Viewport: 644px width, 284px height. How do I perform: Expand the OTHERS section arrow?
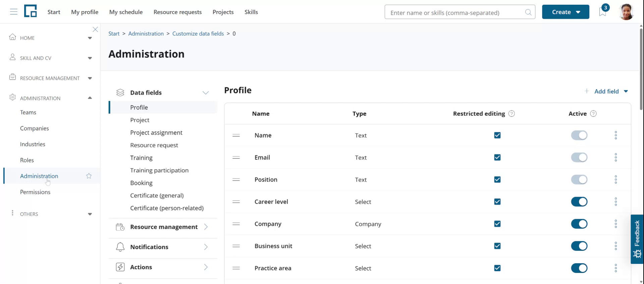[90, 214]
